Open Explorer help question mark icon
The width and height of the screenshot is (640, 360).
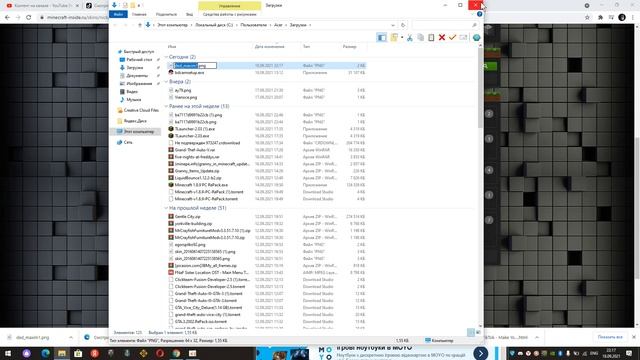(x=480, y=14)
